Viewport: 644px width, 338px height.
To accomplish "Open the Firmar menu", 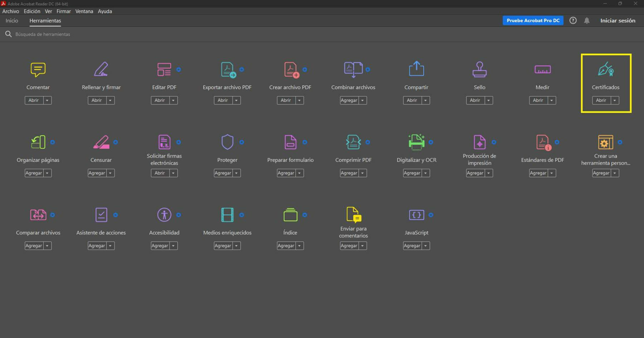I will click(64, 11).
